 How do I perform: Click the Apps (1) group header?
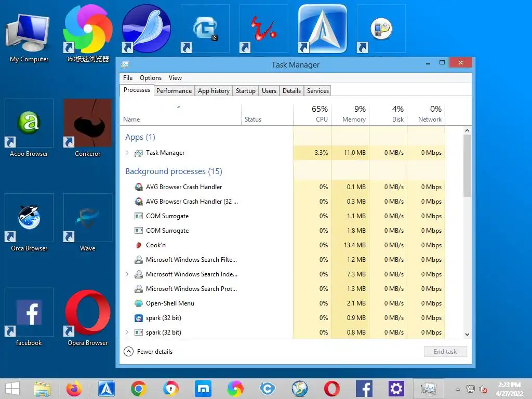click(140, 137)
